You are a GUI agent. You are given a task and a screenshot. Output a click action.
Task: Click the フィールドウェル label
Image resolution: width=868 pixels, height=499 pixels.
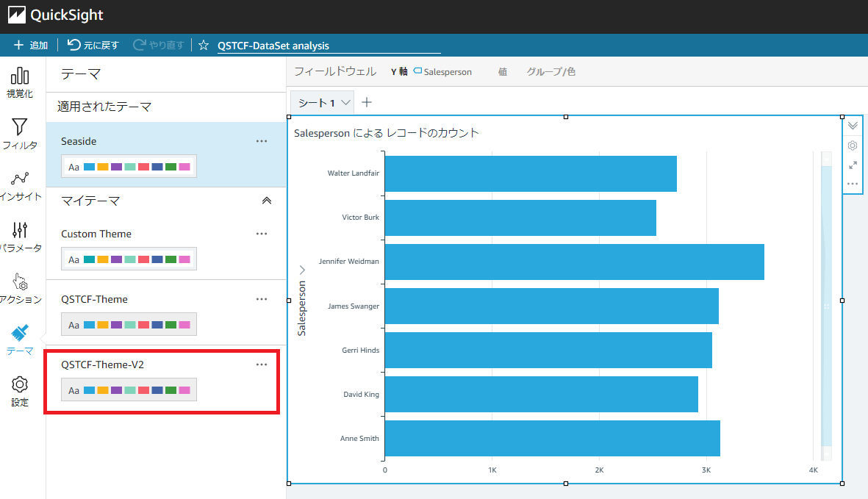[x=335, y=71]
